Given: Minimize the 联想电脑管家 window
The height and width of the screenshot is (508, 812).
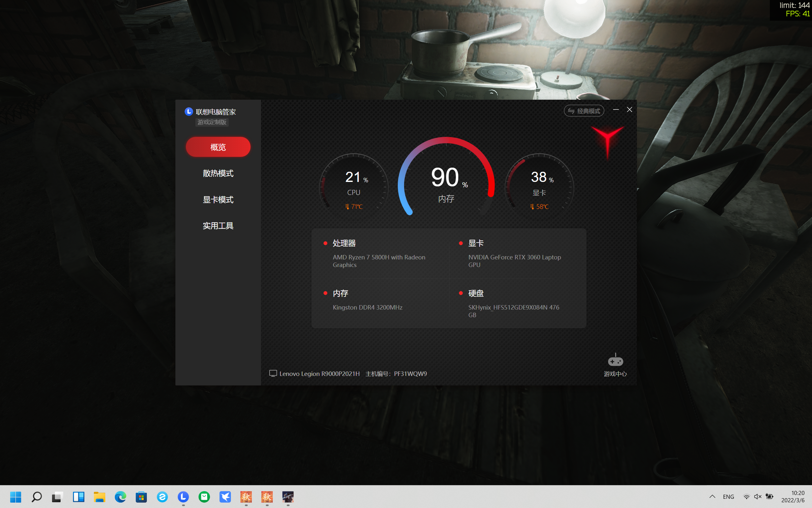Looking at the screenshot, I should [616, 110].
